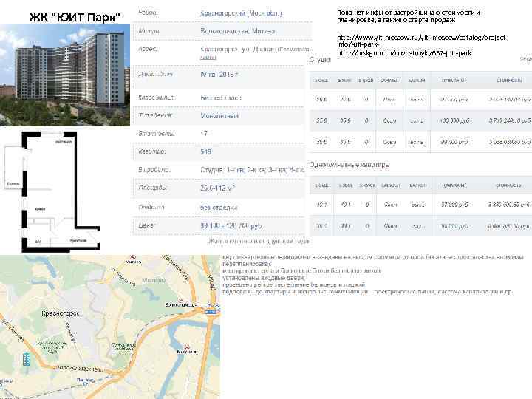
Task: Click the Однокомнатные квартиры table heading
Action: point(349,165)
